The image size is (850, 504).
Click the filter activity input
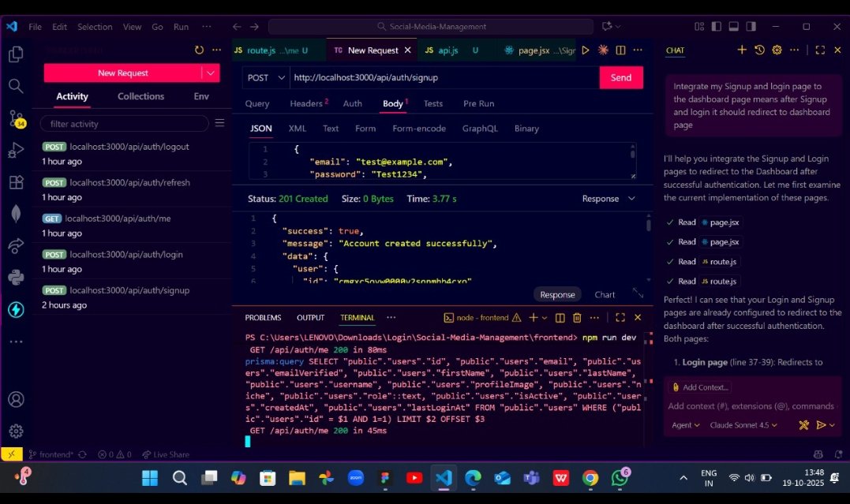point(124,124)
